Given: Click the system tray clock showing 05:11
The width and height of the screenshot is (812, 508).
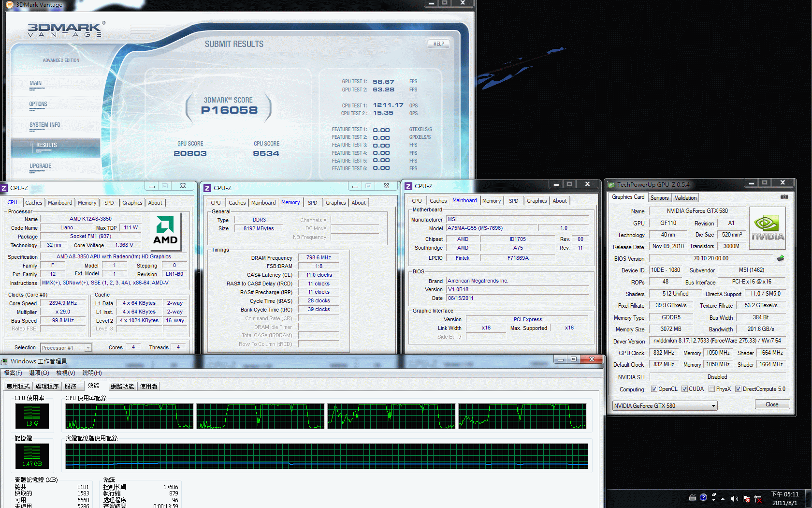Looking at the screenshot, I should pyautogui.click(x=785, y=498).
